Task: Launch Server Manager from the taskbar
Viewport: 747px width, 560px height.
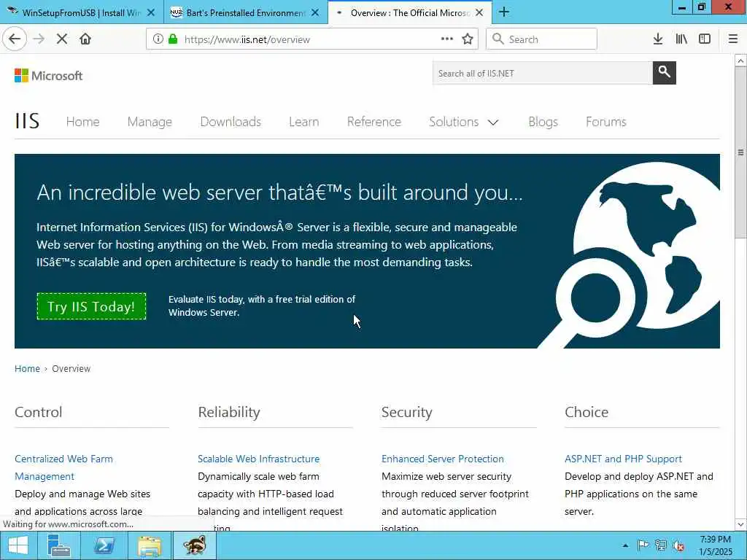Action: click(60, 545)
